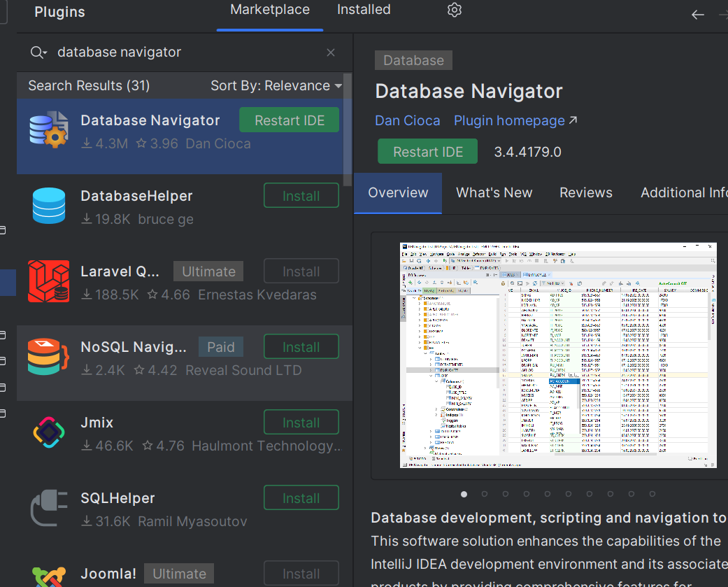Select the DatabaseHelper list entry
728x587 pixels.
click(x=184, y=212)
